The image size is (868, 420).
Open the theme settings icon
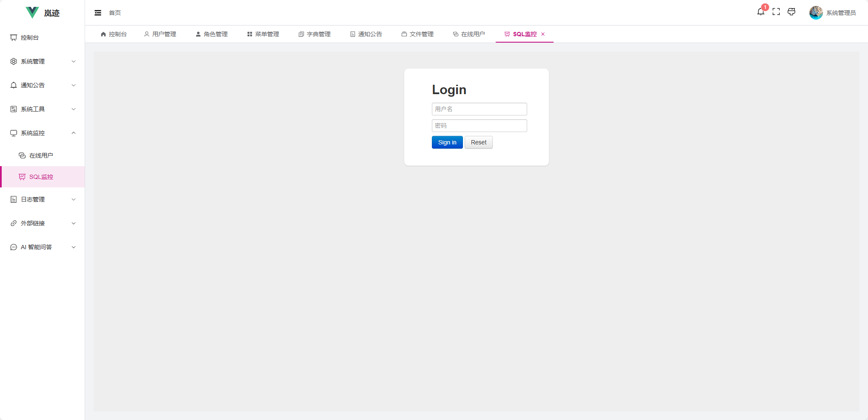(x=791, y=12)
